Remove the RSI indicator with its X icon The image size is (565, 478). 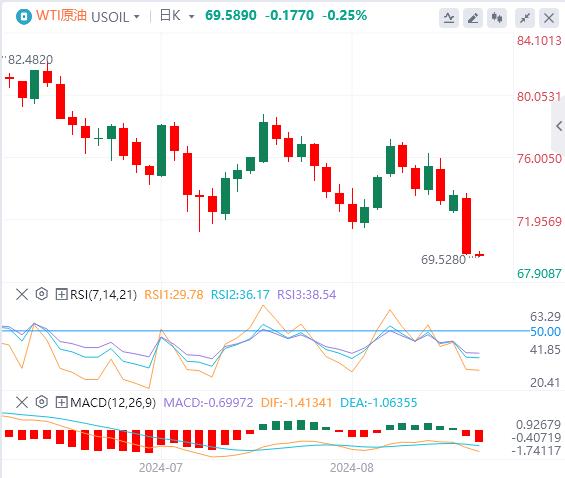pyautogui.click(x=22, y=294)
